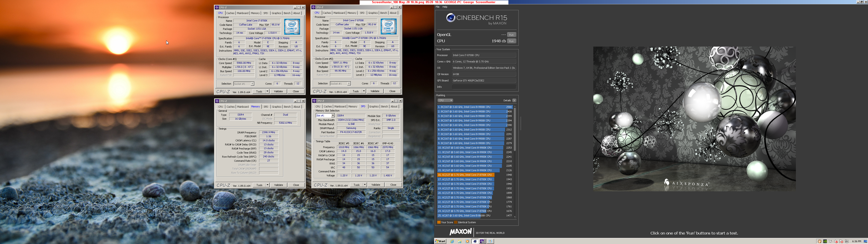The image size is (868, 244).
Task: Open the Windows Start menu
Action: click(440, 241)
